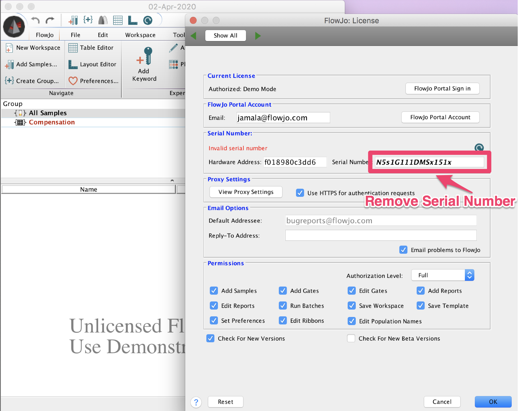Open FlowJo Preferences via the heart icon
The width and height of the screenshot is (532, 411).
point(73,81)
